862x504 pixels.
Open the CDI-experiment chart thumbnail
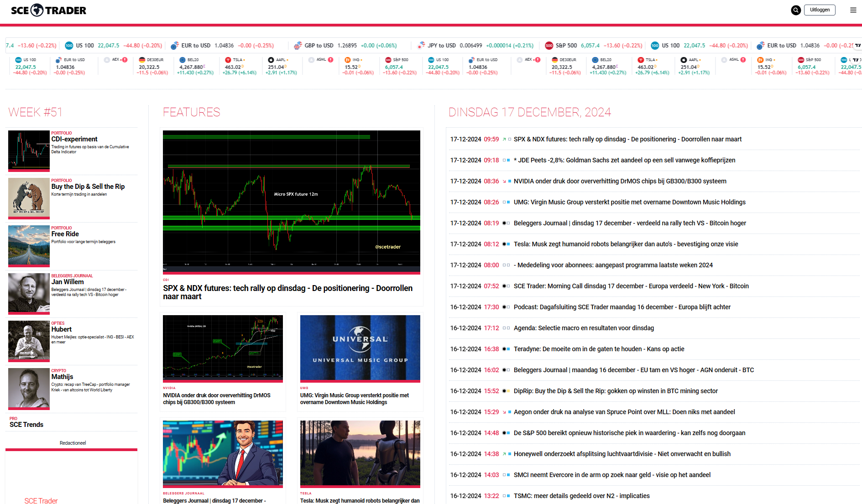click(29, 150)
